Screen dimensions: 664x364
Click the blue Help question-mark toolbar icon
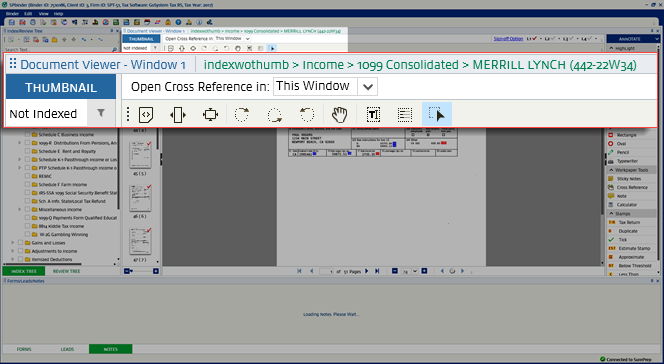[178, 22]
